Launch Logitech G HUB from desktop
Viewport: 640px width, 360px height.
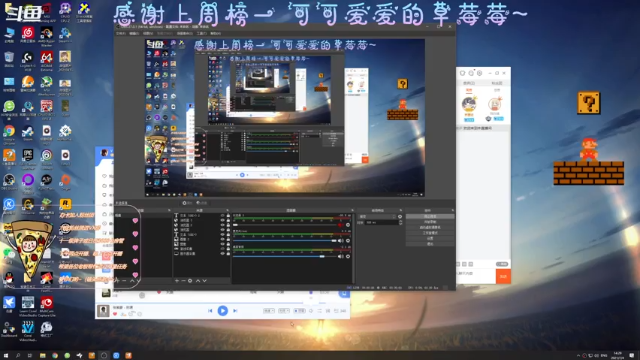click(x=28, y=60)
